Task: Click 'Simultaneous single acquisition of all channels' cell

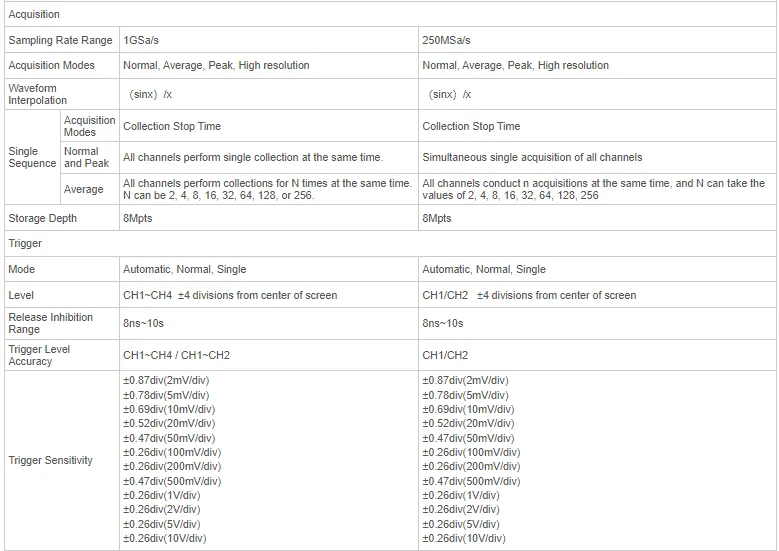Action: tap(532, 157)
